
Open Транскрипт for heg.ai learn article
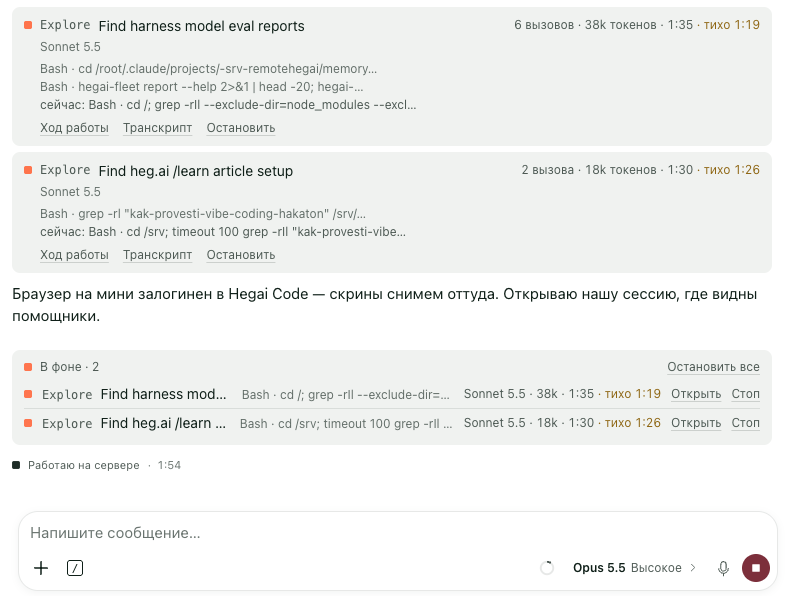[x=157, y=255]
